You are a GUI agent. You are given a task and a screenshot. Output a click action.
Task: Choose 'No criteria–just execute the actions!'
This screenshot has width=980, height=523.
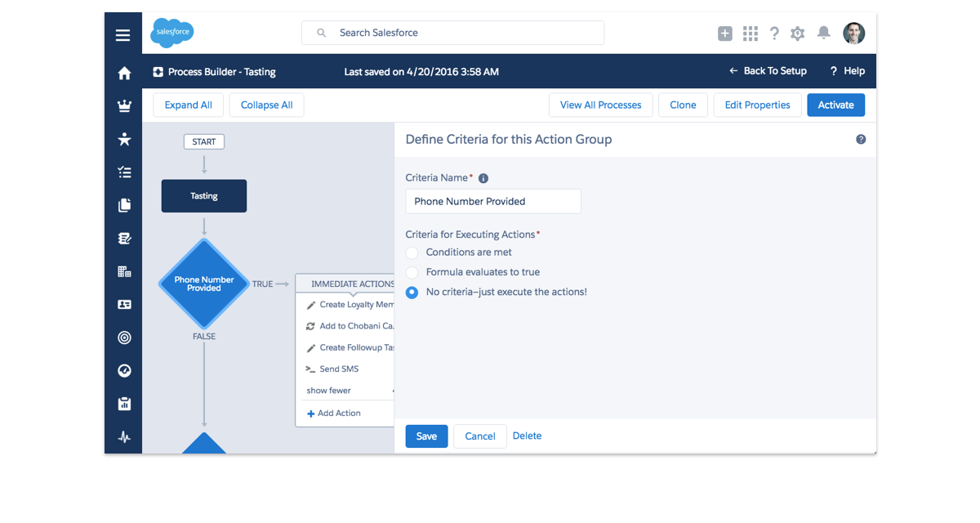tap(412, 292)
